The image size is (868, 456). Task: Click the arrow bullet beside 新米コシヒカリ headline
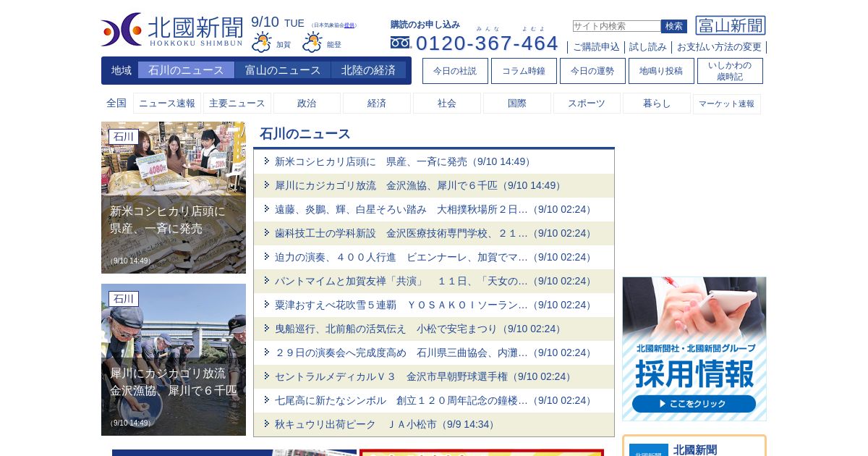(266, 161)
